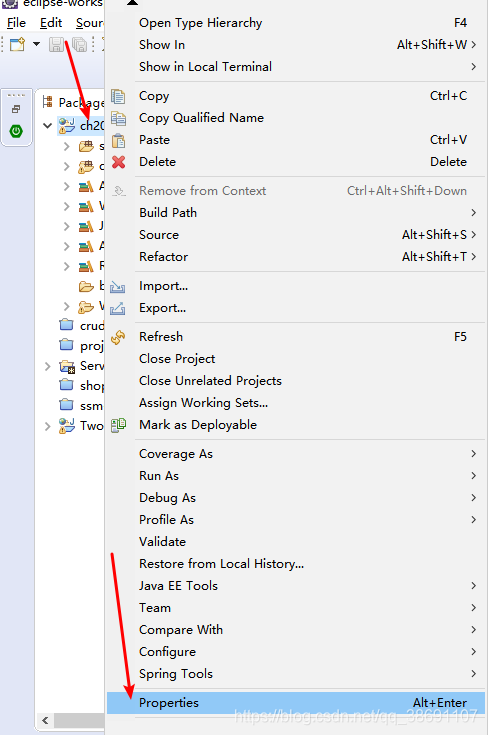The width and height of the screenshot is (488, 735).
Task: Click the Refresh arrows icon
Action: pos(118,337)
